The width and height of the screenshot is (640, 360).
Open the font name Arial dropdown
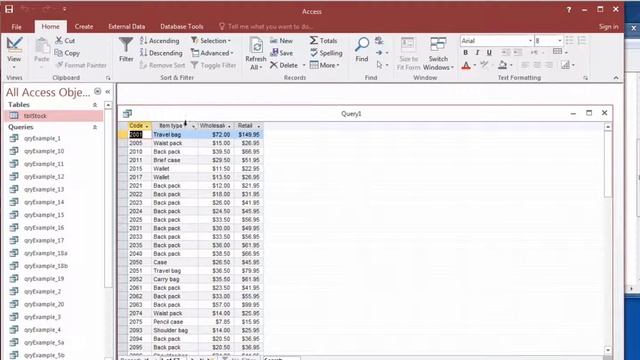(530, 40)
